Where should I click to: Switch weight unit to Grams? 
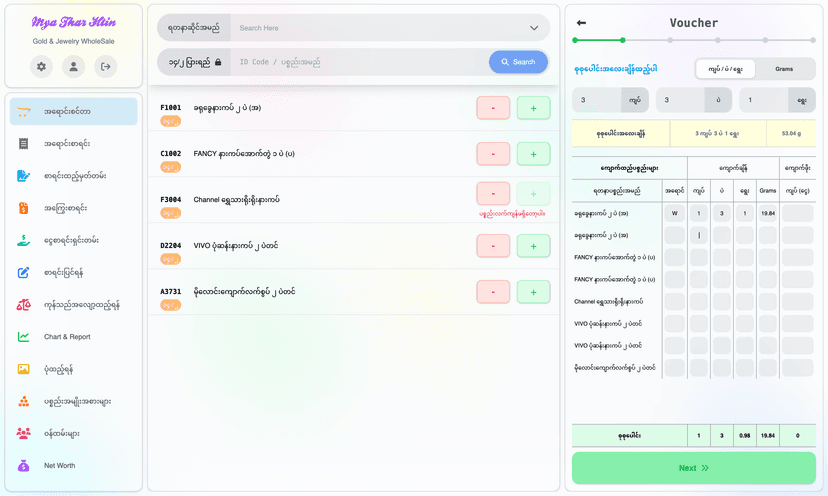pos(784,69)
